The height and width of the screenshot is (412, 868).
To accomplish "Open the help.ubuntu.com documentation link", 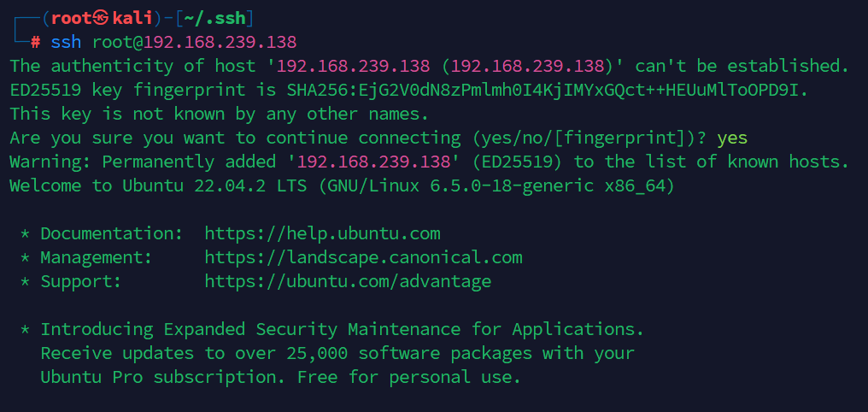I will (322, 233).
